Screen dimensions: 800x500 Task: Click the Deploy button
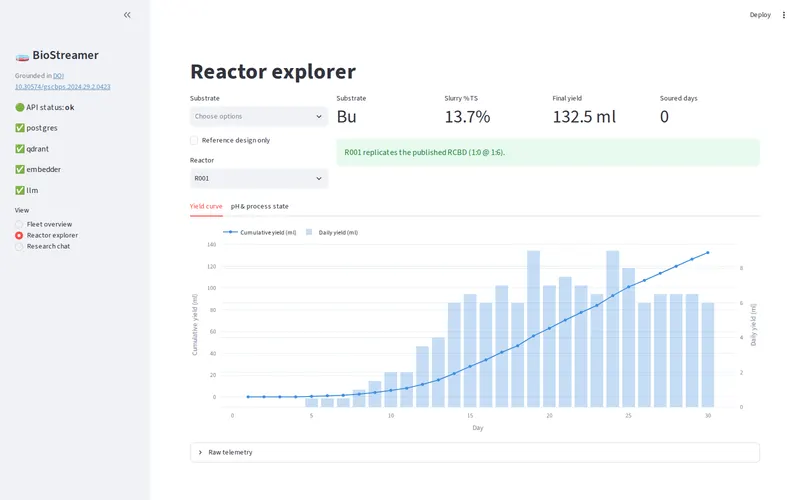[x=760, y=15]
